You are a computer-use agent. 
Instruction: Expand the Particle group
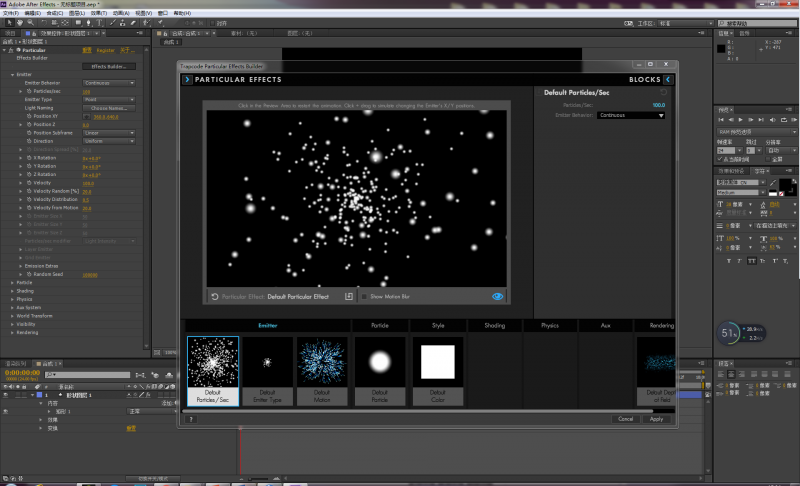click(12, 283)
